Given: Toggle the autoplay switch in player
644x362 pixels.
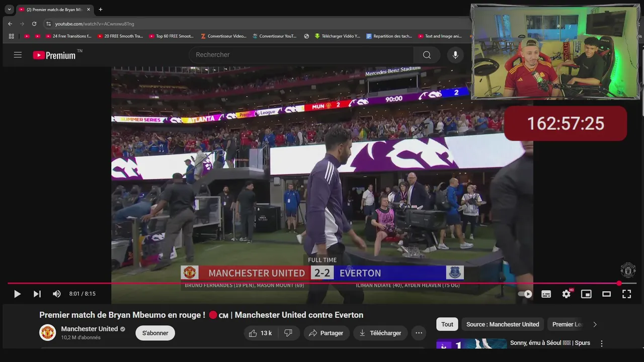Looking at the screenshot, I should pyautogui.click(x=525, y=294).
